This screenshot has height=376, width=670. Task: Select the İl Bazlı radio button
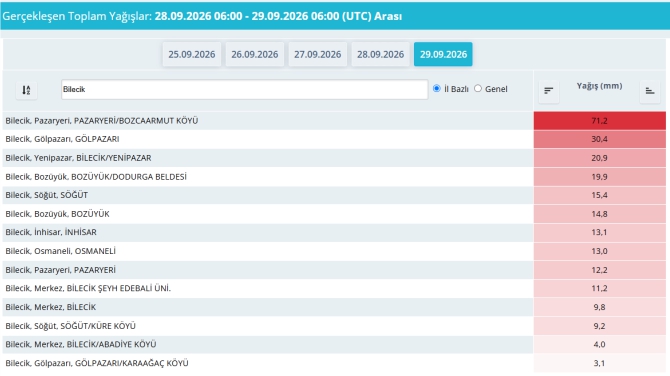pos(436,88)
